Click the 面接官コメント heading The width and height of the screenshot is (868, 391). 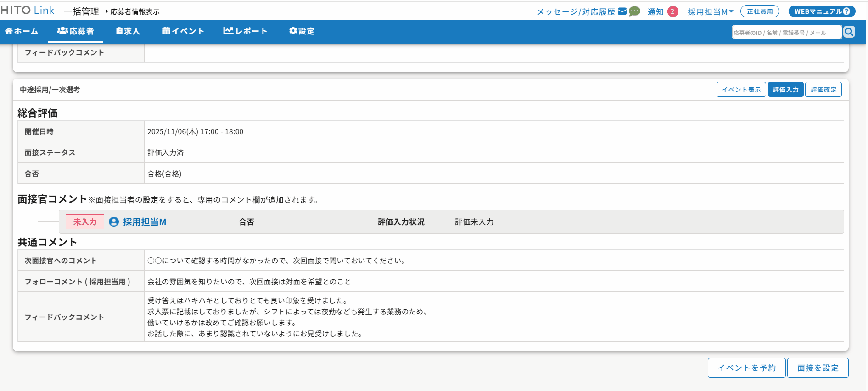tap(52, 199)
